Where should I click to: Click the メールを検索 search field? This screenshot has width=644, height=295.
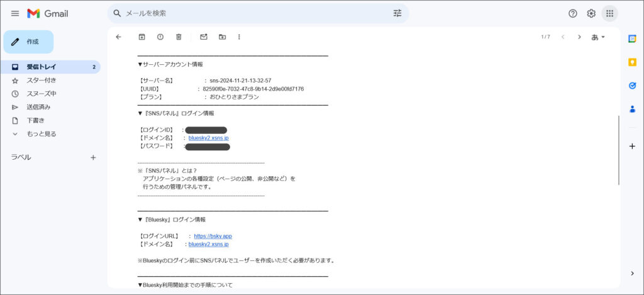(x=257, y=13)
